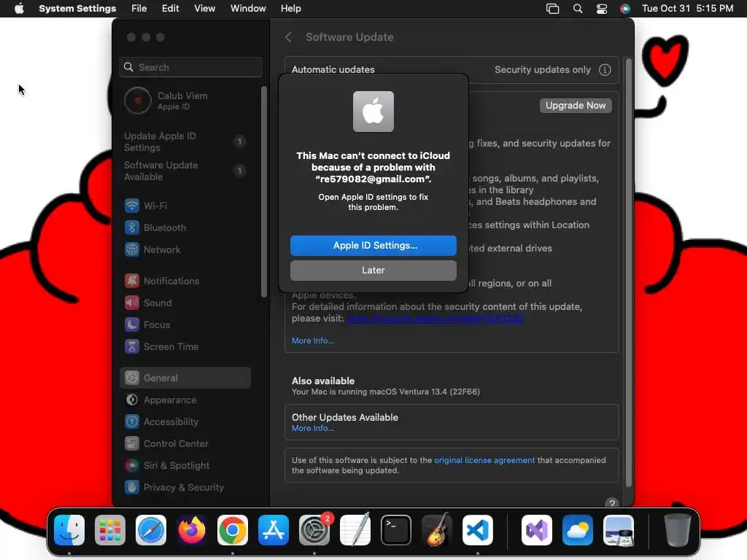Open Terminal from the Dock

point(396,530)
